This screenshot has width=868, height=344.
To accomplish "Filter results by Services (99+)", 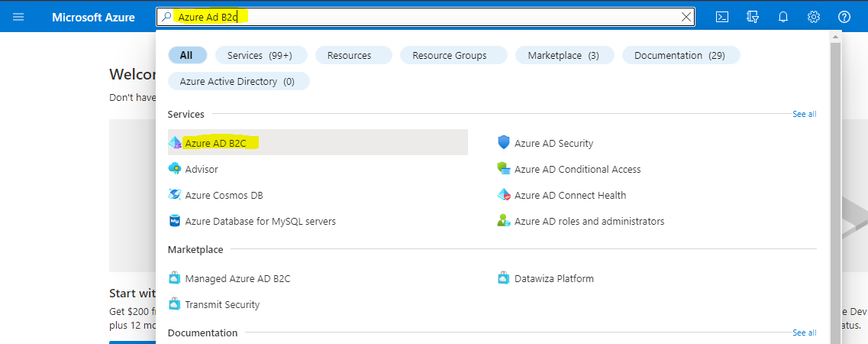I will pos(260,55).
